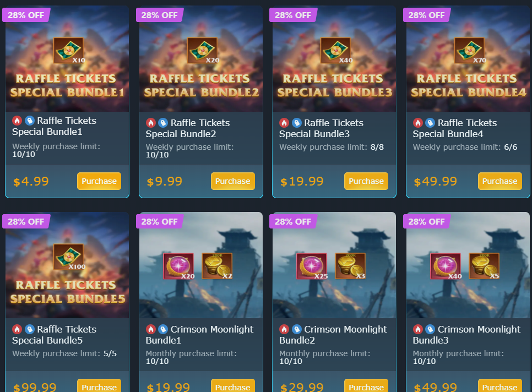Click the X10 raffle ticket icon in Special Bundle1
This screenshot has height=392, width=532.
pyautogui.click(x=68, y=50)
